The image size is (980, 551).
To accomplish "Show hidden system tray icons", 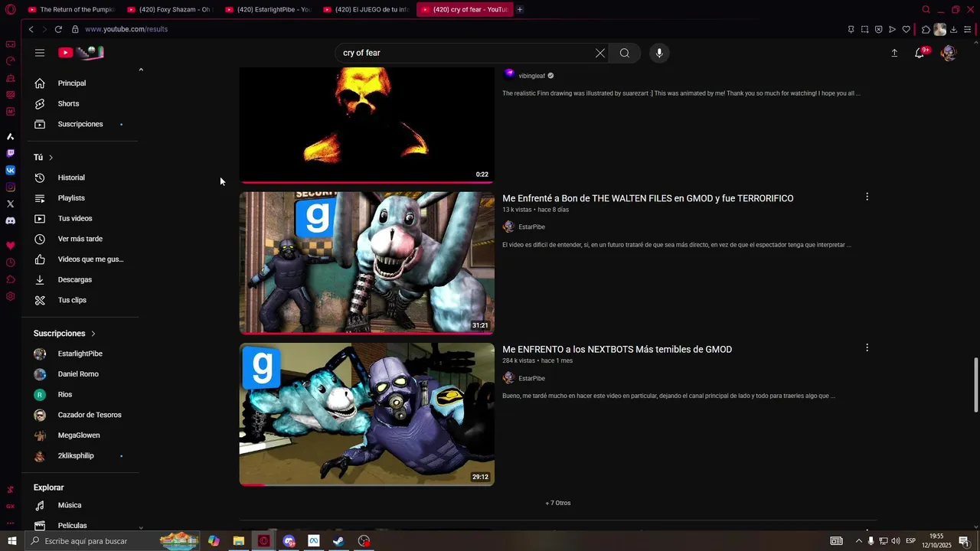I will tap(858, 541).
